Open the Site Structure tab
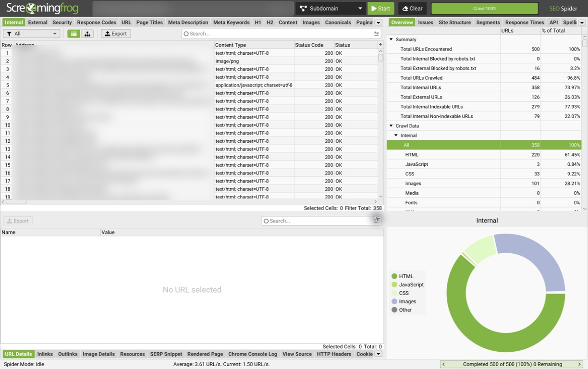This screenshot has height=369, width=588. click(x=454, y=23)
